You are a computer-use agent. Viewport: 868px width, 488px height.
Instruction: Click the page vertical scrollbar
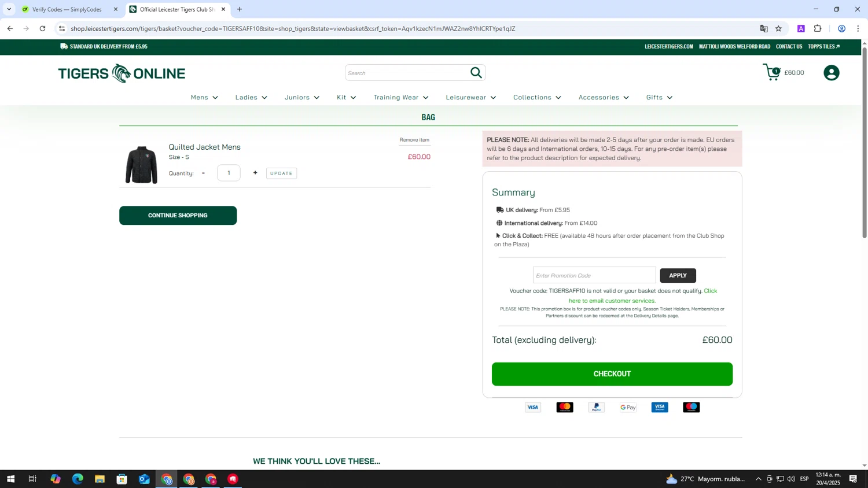pyautogui.click(x=865, y=142)
